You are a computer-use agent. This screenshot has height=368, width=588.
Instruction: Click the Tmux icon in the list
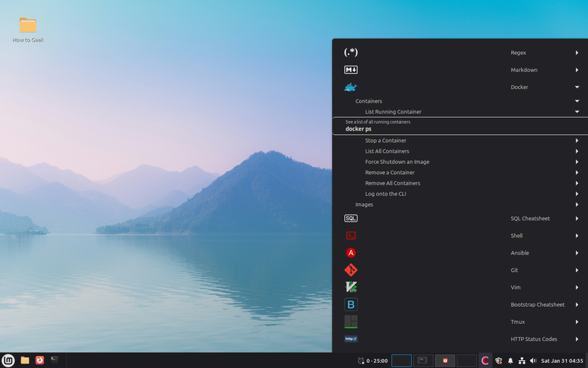point(351,322)
